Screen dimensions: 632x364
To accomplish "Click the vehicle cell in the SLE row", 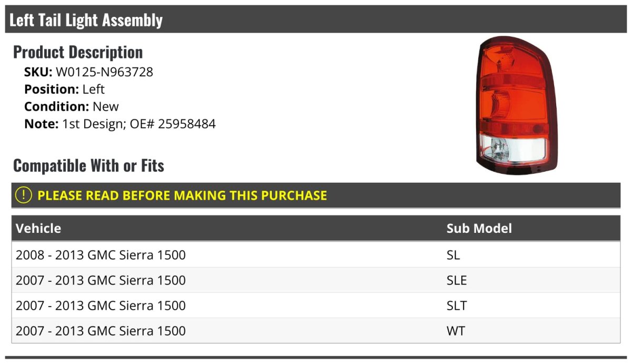I will tap(101, 280).
